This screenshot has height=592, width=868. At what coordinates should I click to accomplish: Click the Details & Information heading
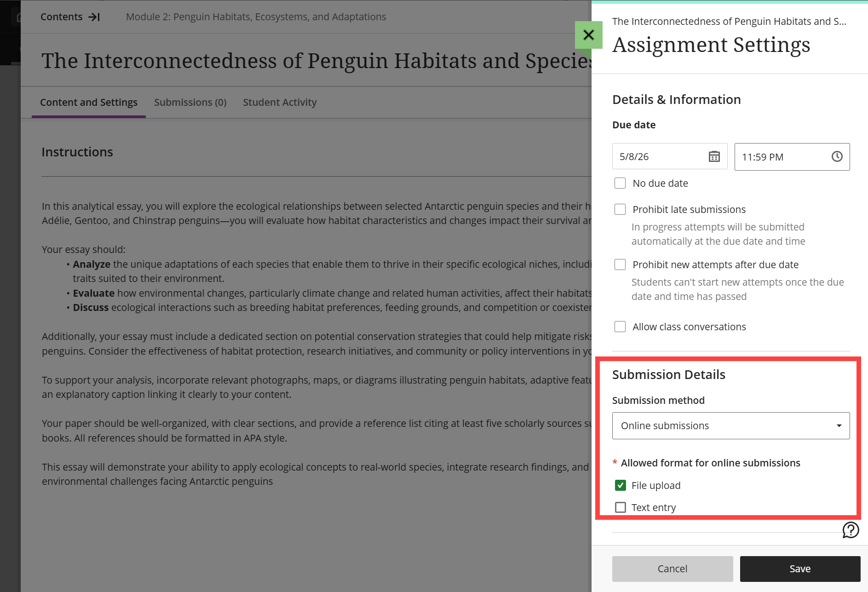pyautogui.click(x=676, y=100)
